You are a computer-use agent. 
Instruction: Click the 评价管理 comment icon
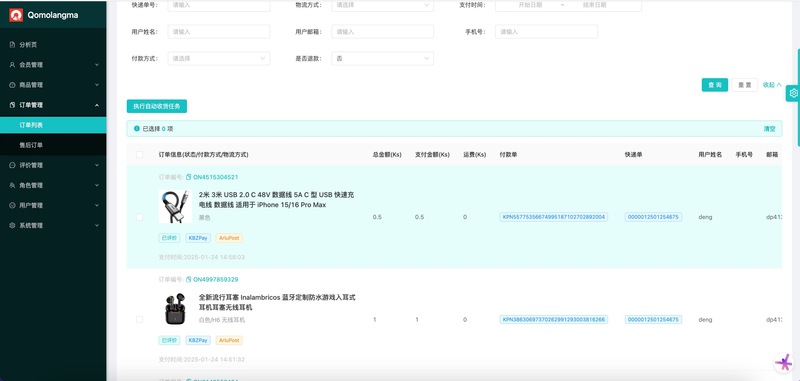[x=12, y=165]
